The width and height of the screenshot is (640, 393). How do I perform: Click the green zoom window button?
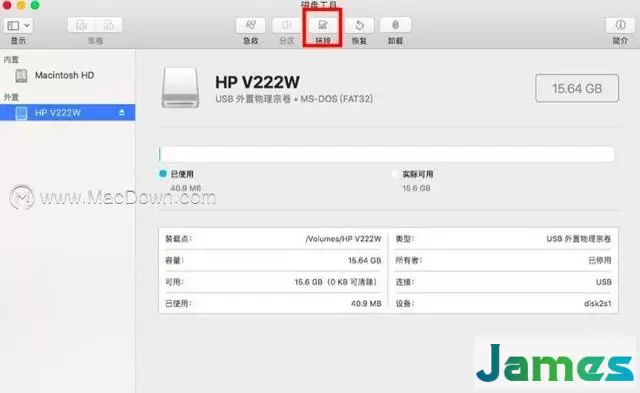tap(35, 5)
